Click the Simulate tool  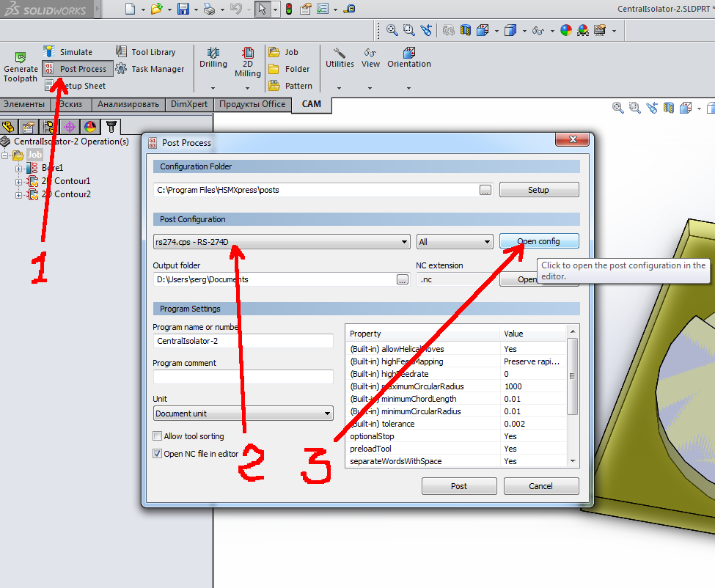pos(68,52)
